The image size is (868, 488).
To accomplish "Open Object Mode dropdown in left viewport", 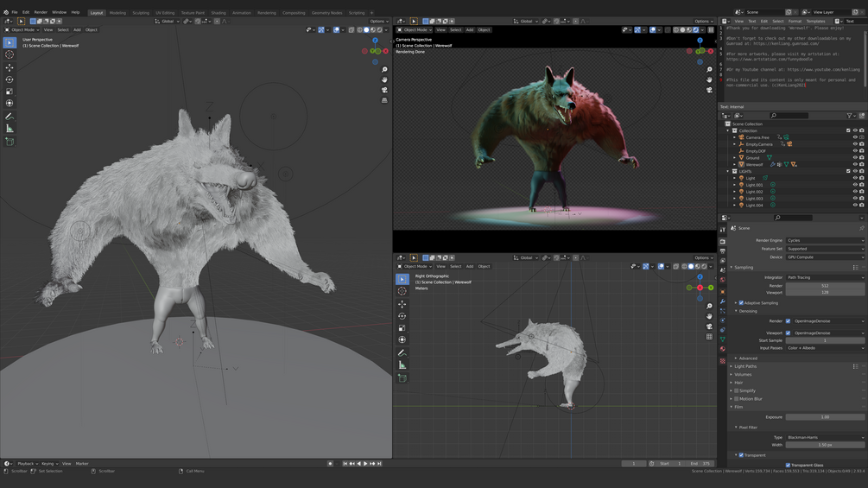I will point(22,30).
